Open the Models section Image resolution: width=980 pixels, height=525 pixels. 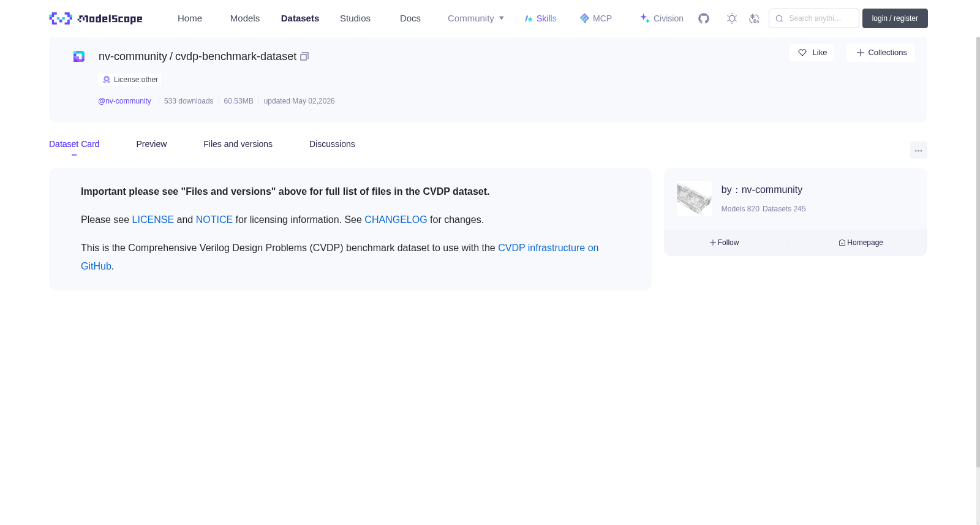point(245,18)
